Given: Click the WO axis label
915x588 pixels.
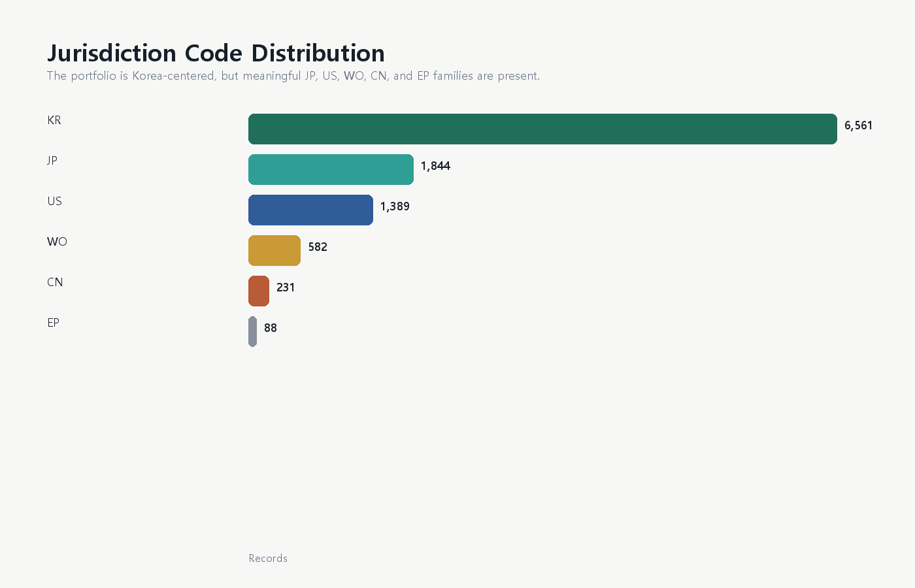Looking at the screenshot, I should pos(57,242).
